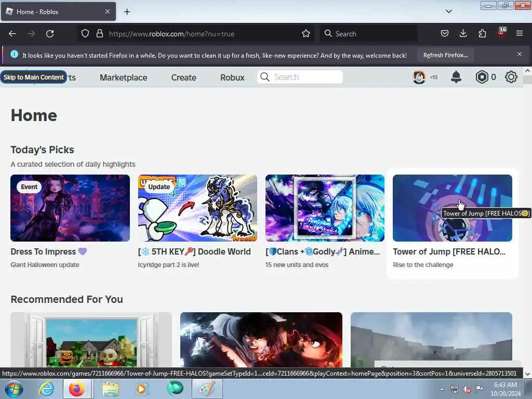Open the Firefox hamburger menu
This screenshot has width=532, height=399.
tap(520, 34)
